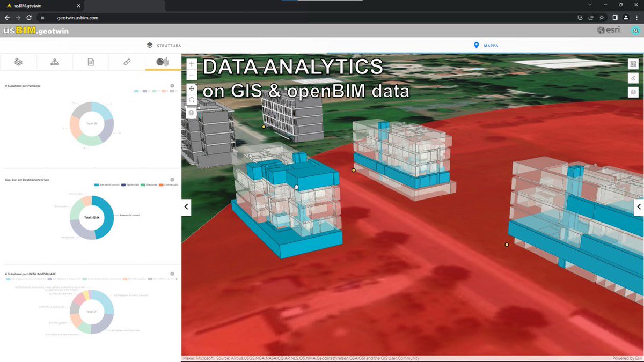Bookmark this page with the star
This screenshot has width=644, height=362.
pyautogui.click(x=602, y=17)
